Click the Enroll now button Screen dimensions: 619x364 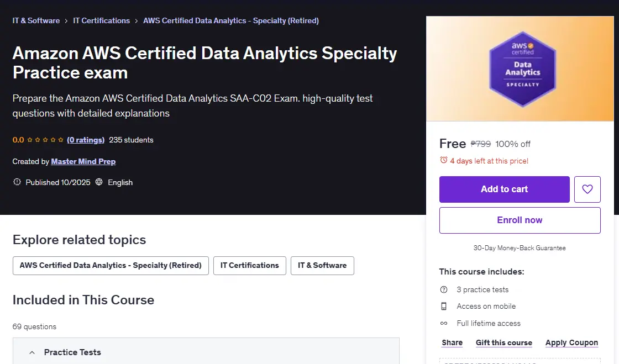coord(520,220)
